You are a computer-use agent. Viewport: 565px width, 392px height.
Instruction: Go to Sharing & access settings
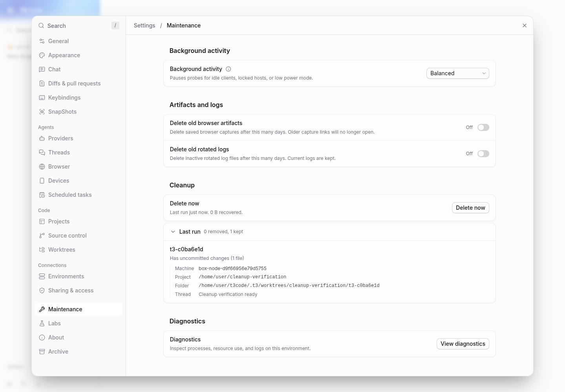pos(78,290)
